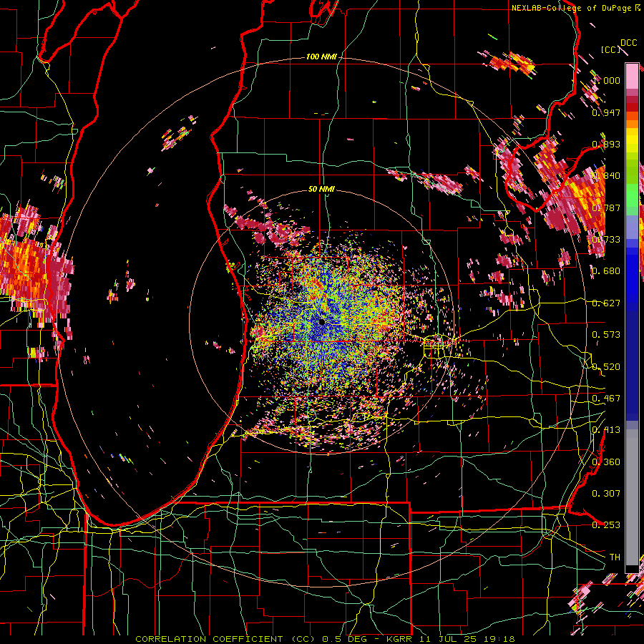The height and width of the screenshot is (644, 644).
Task: Click the gray lower segment of color bar
Action: [632, 497]
